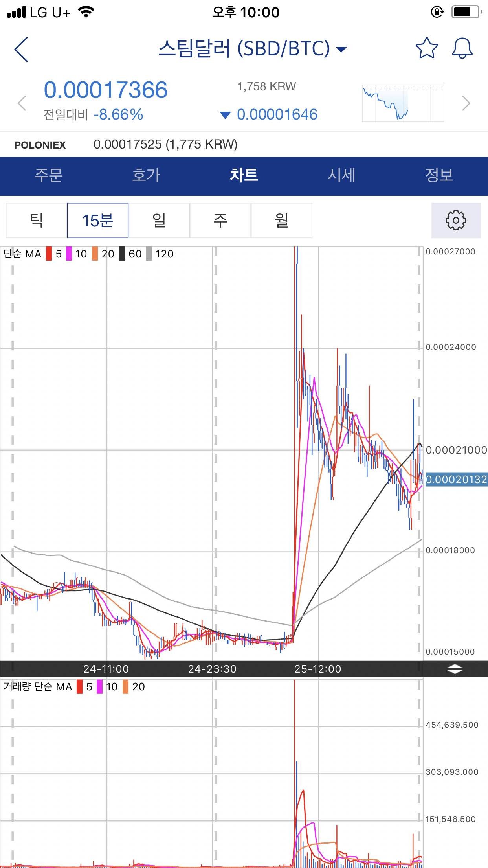Open price alert bell icon
This screenshot has height=868, width=488.
pos(462,48)
